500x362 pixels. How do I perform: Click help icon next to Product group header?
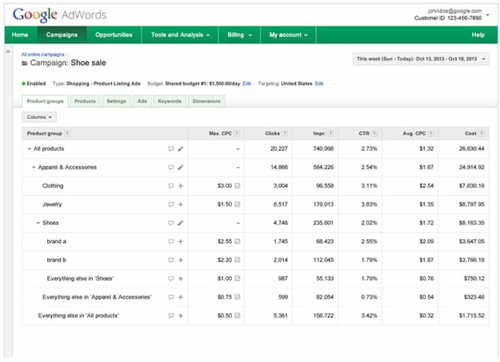tap(67, 134)
